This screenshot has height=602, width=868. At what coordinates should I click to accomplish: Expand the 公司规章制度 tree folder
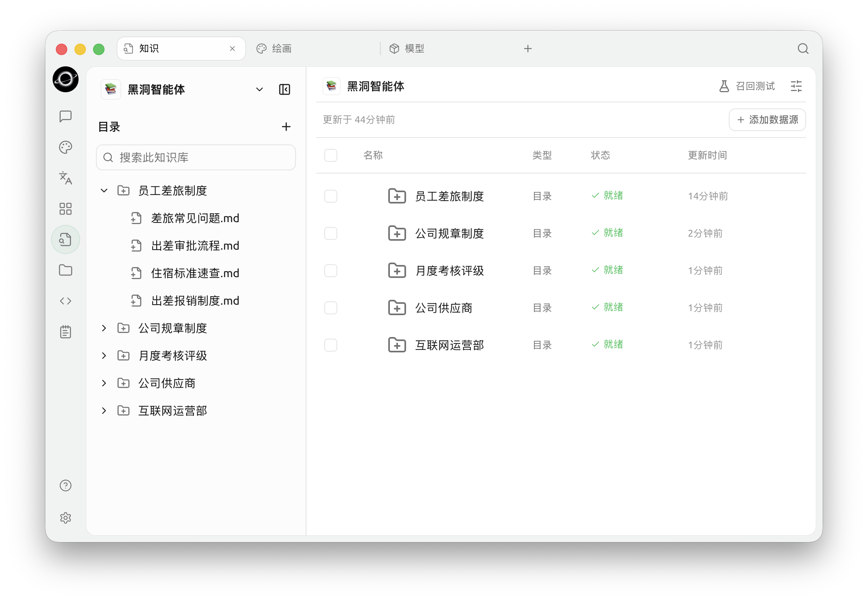[104, 328]
